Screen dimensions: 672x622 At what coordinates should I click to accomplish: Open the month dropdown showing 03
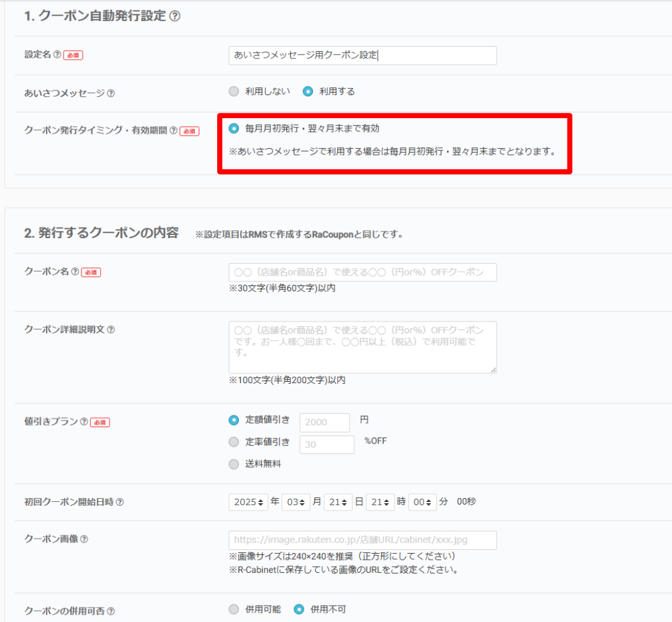click(296, 502)
